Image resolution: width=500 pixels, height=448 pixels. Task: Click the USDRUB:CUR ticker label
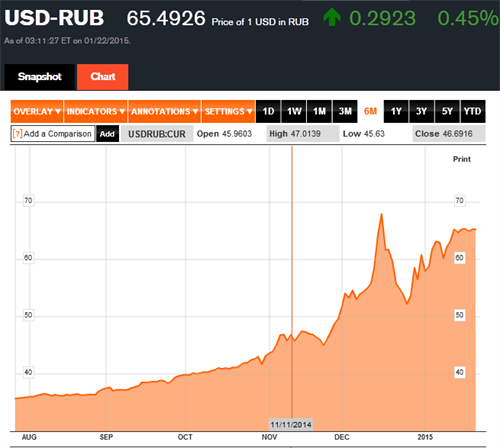coord(157,134)
